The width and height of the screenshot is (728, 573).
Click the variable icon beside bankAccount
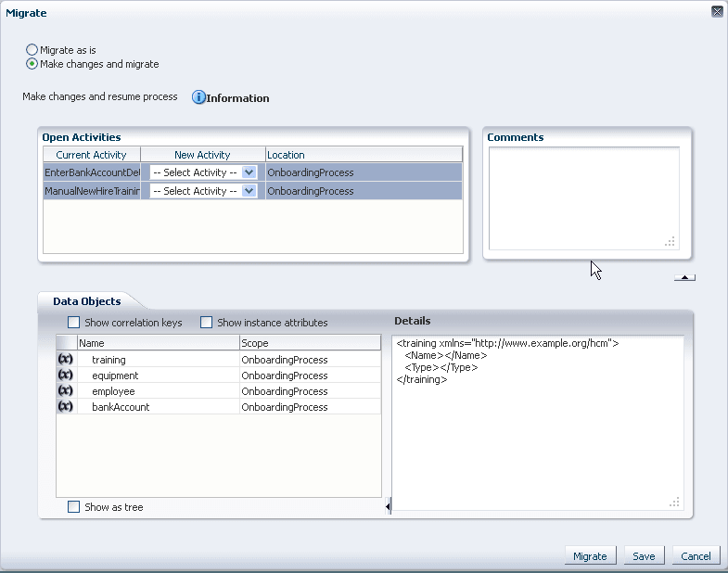pos(66,406)
